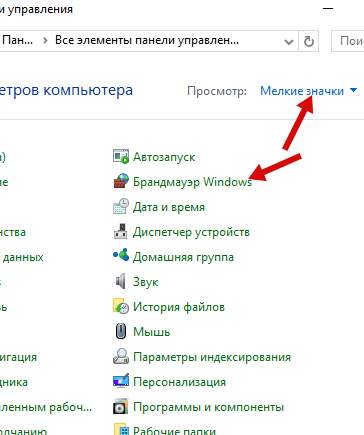Click the Звук speaker icon
Screen dimensions: 364x435
point(121,281)
